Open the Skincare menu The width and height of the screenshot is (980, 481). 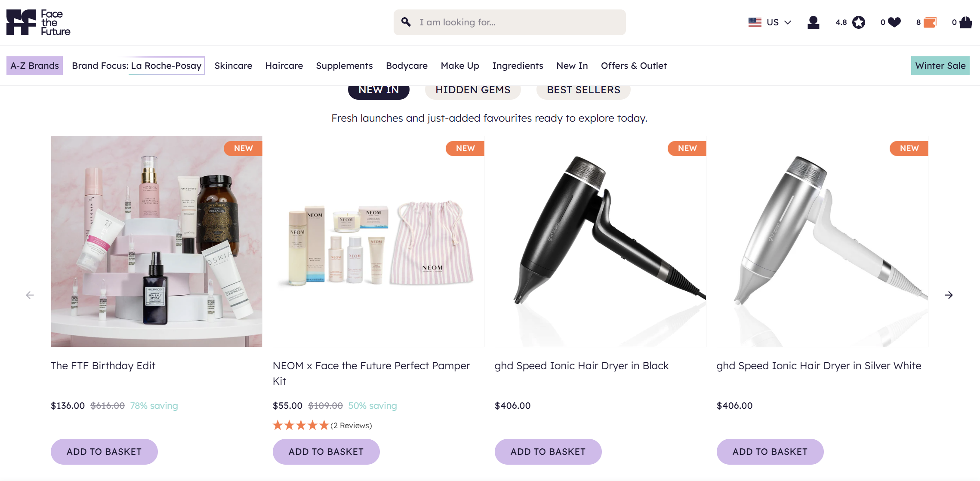coord(233,65)
